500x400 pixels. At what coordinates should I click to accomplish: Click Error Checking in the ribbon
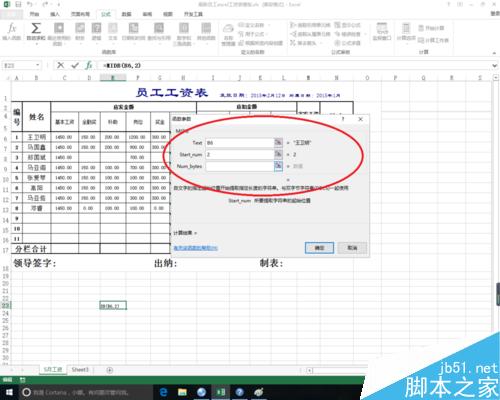pyautogui.click(x=349, y=34)
